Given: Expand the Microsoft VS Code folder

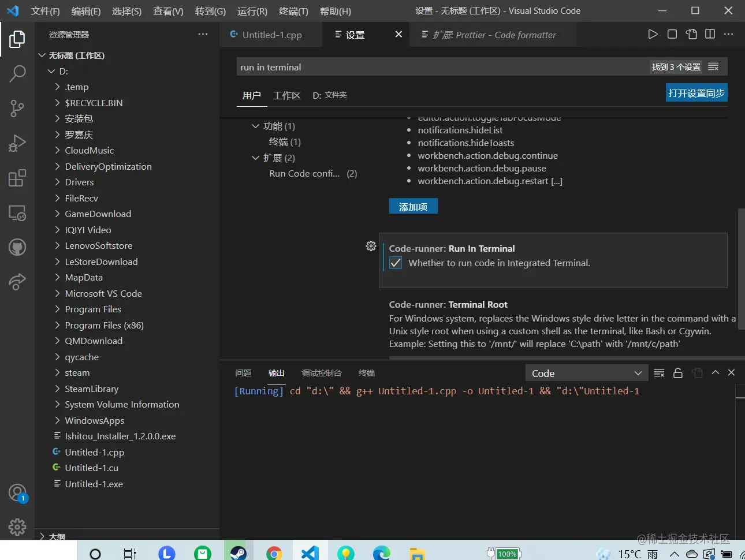Looking at the screenshot, I should point(57,294).
